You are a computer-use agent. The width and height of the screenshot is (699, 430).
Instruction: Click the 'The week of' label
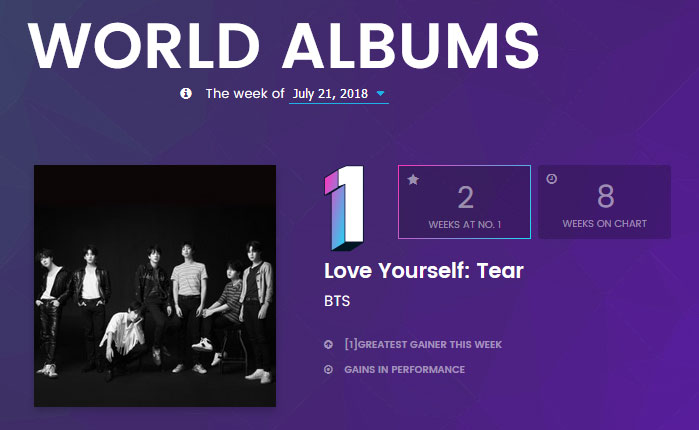pyautogui.click(x=245, y=93)
